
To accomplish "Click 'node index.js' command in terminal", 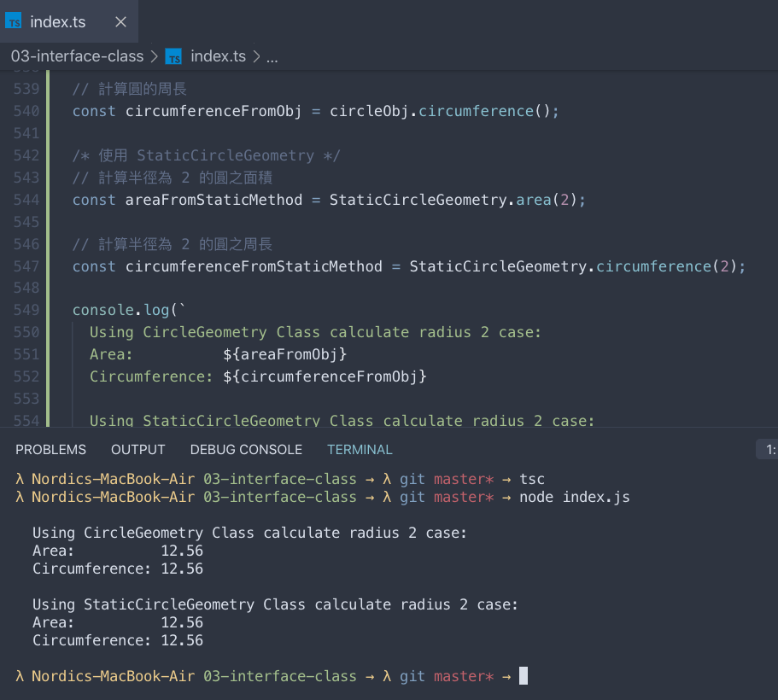I will coord(575,497).
